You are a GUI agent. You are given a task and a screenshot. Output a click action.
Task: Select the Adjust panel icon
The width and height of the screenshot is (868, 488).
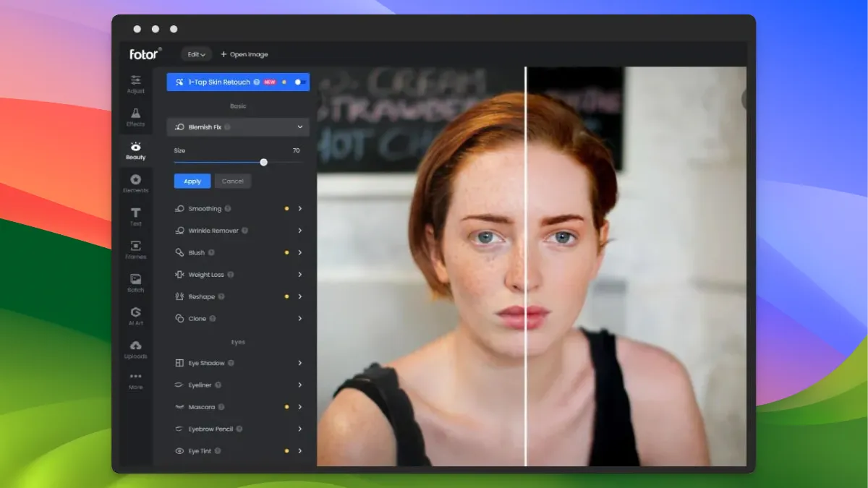(x=135, y=85)
